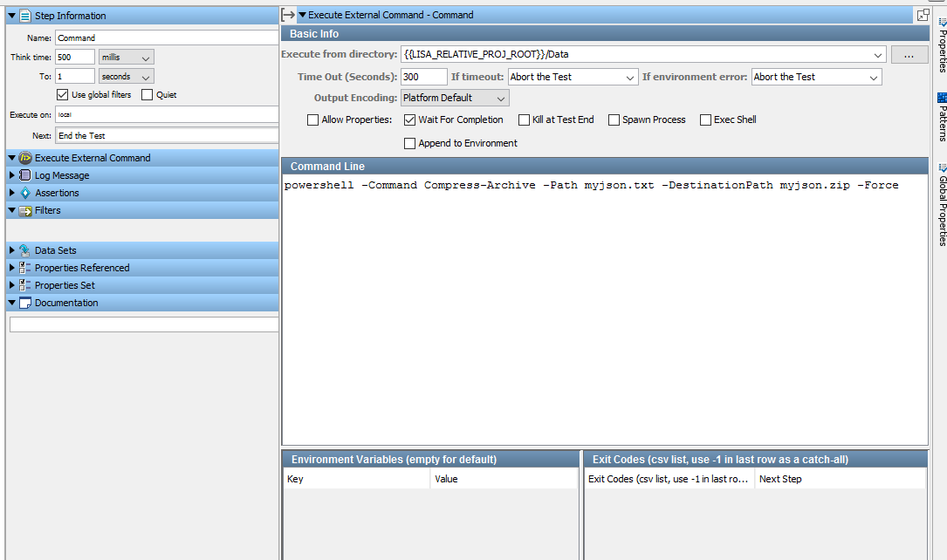Screen dimensions: 947x560
Task: Open the Patterns side tab
Action: coord(942,117)
